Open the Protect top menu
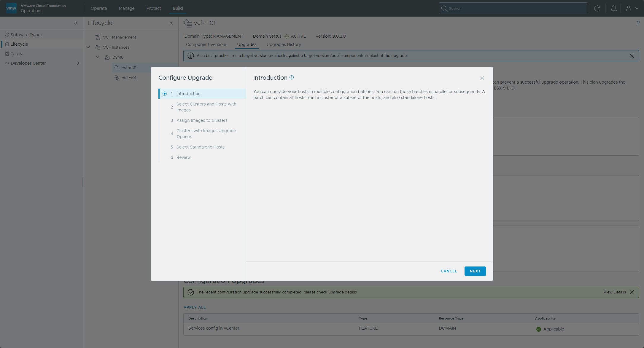 click(153, 8)
